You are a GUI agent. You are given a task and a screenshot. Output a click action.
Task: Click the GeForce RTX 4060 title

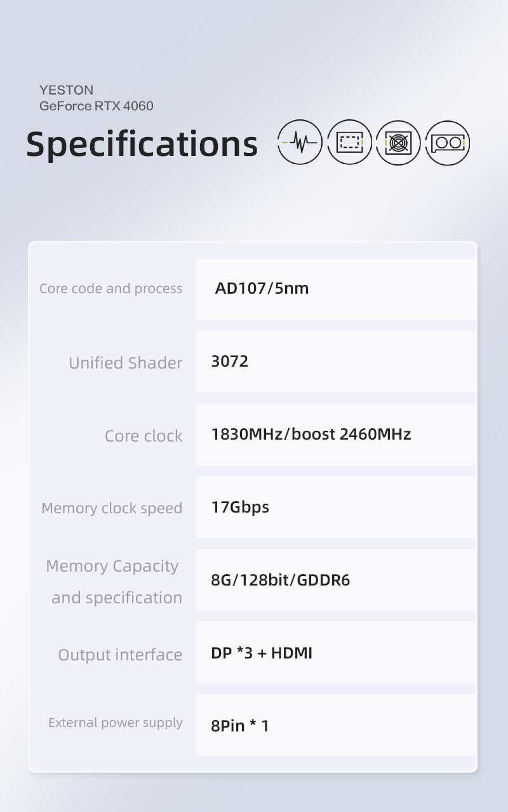tap(97, 106)
